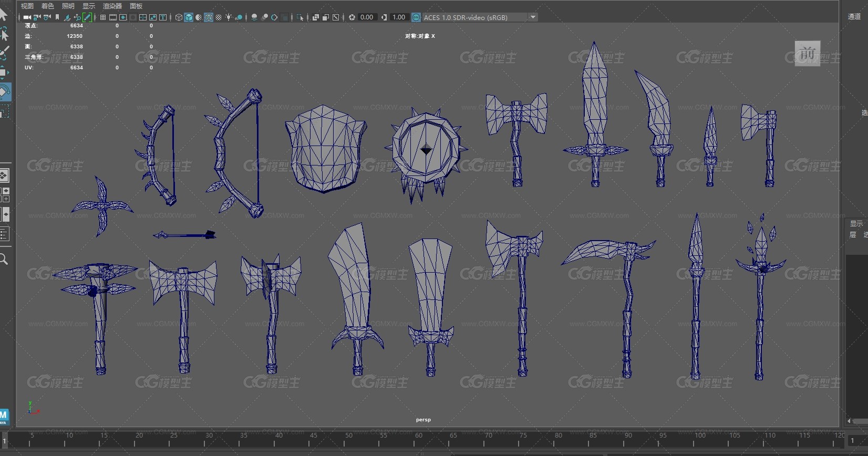The height and width of the screenshot is (456, 868).
Task: Switch to single perspective pane layout
Action: 4,175
